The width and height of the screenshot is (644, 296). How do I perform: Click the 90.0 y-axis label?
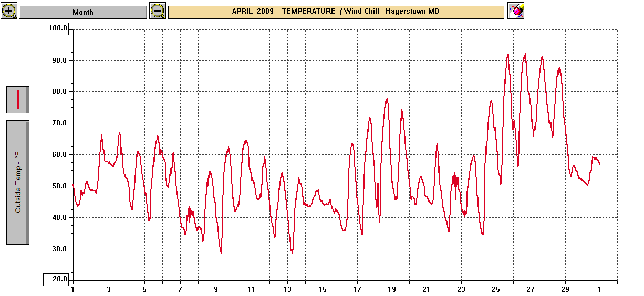(x=59, y=60)
